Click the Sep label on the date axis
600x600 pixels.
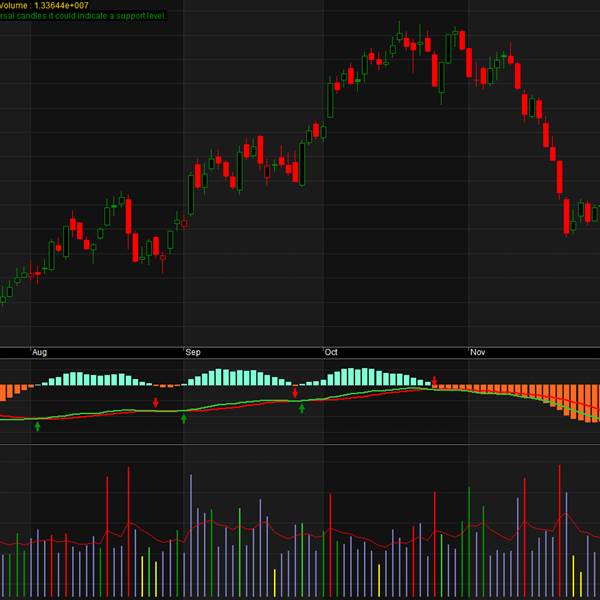point(193,352)
